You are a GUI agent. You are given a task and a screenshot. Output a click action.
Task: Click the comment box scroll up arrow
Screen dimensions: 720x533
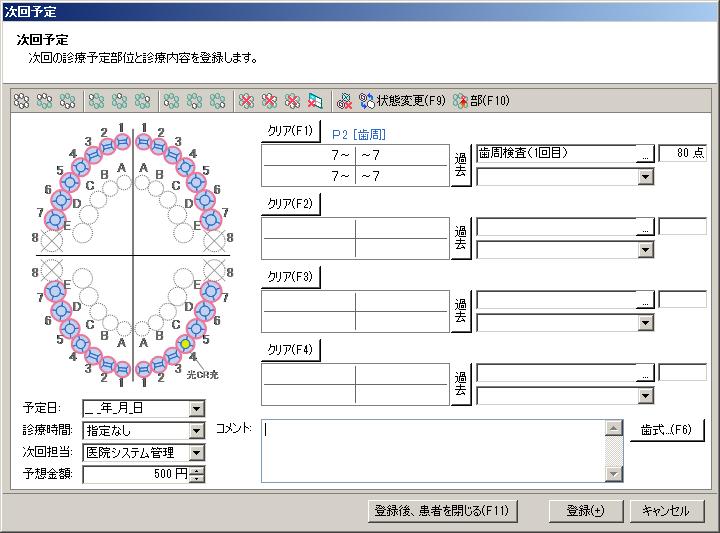point(614,428)
